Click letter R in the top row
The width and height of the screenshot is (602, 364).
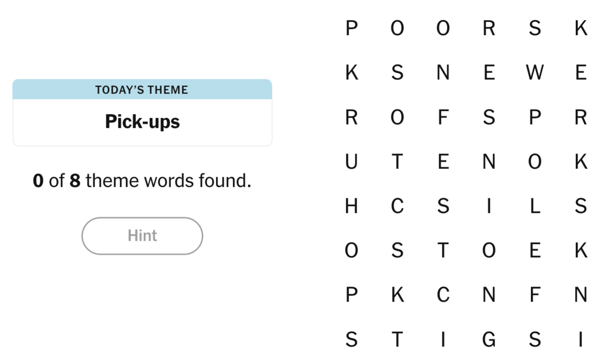point(489,28)
